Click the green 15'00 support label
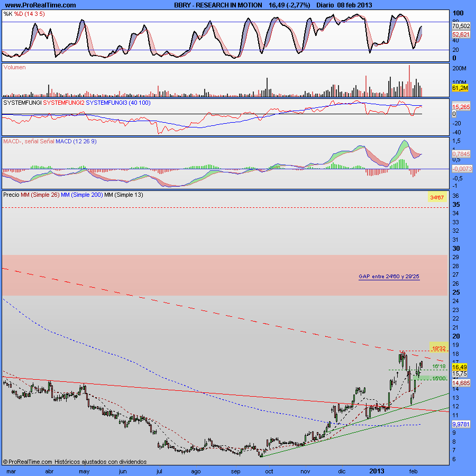Viewport: 476px width, 476px height. tap(439, 378)
